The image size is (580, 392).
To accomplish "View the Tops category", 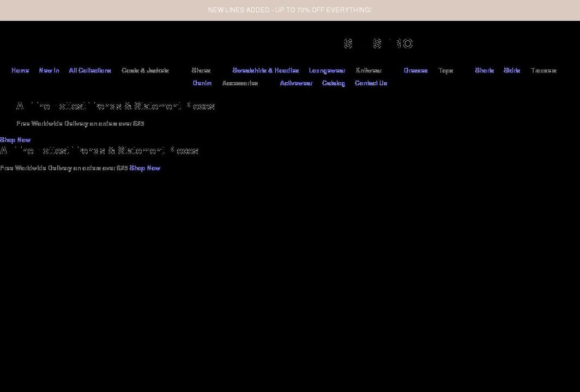I will 445,70.
